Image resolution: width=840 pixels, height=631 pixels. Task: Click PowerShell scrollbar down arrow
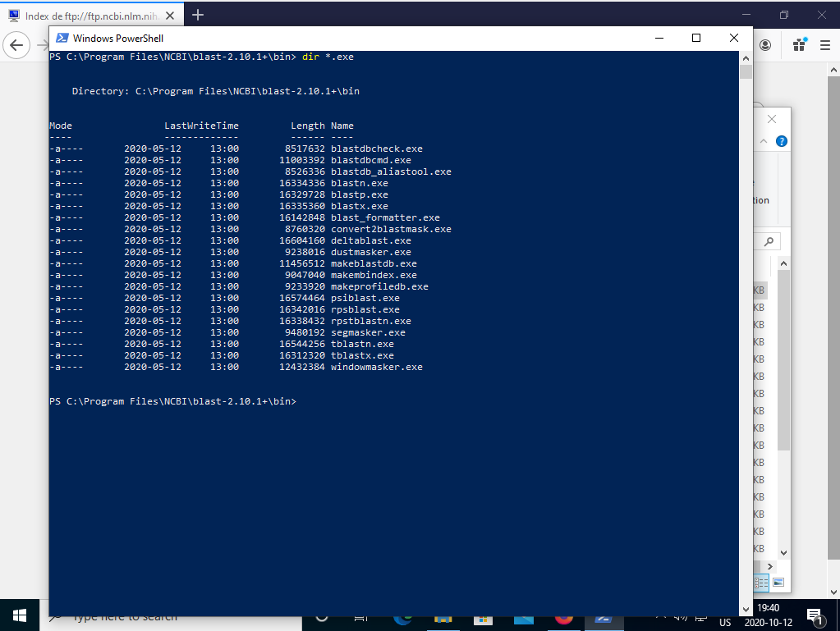click(746, 610)
